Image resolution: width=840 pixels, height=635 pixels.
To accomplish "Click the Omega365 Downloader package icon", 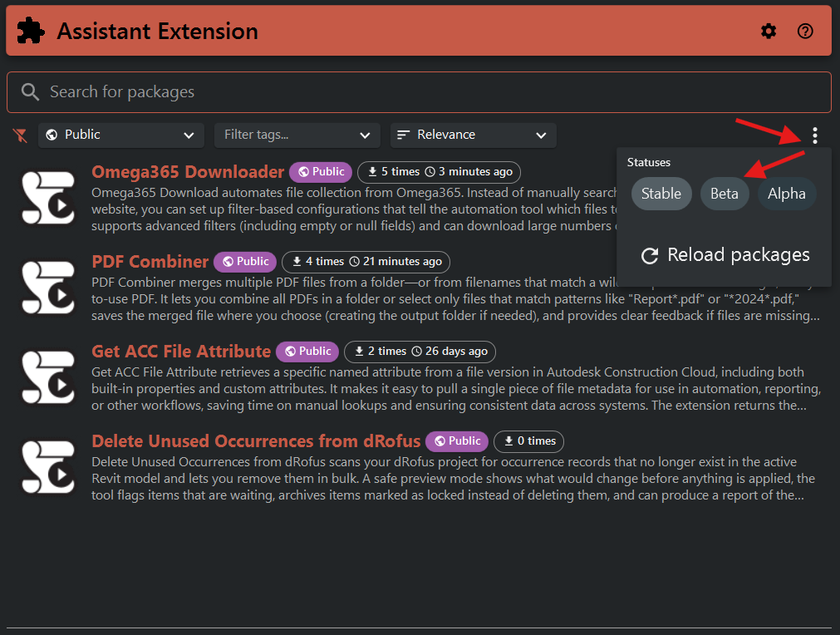I will (x=47, y=198).
